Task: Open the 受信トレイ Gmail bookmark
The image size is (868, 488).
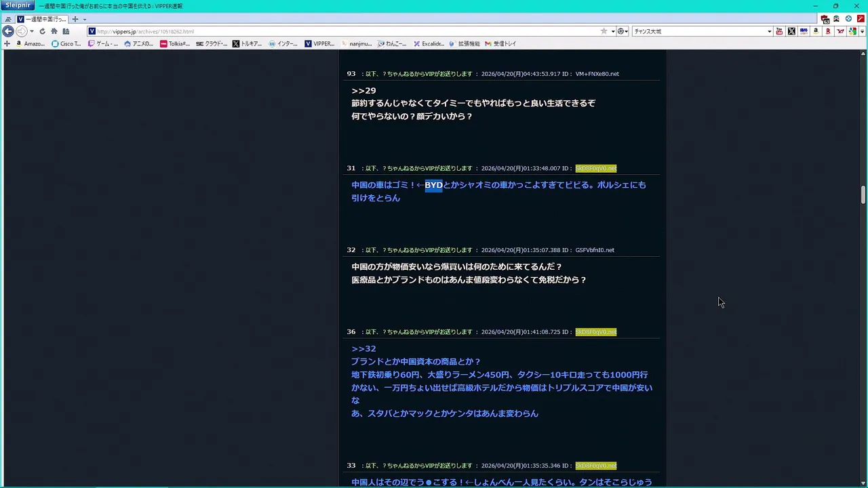Action: click(500, 43)
